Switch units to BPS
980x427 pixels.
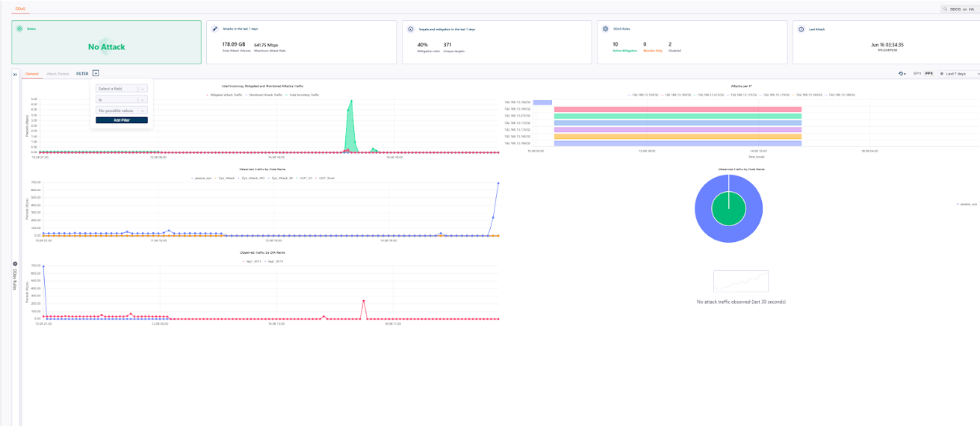click(917, 73)
